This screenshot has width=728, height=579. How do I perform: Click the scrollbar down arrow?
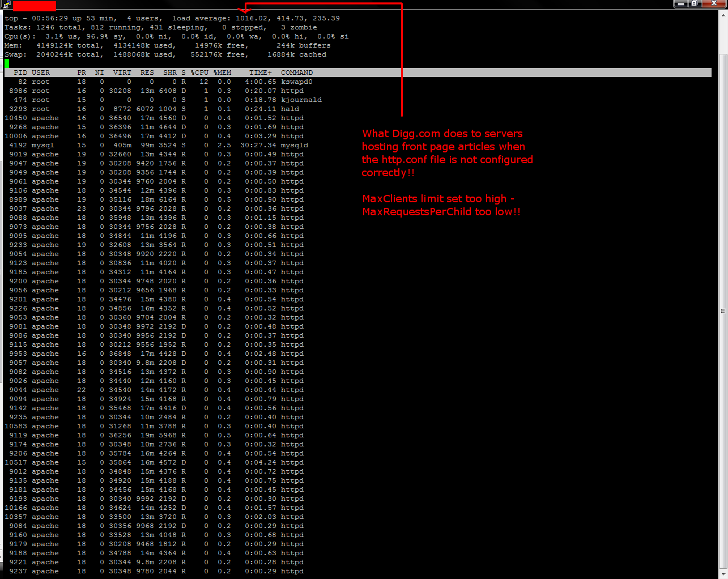[x=723, y=574]
